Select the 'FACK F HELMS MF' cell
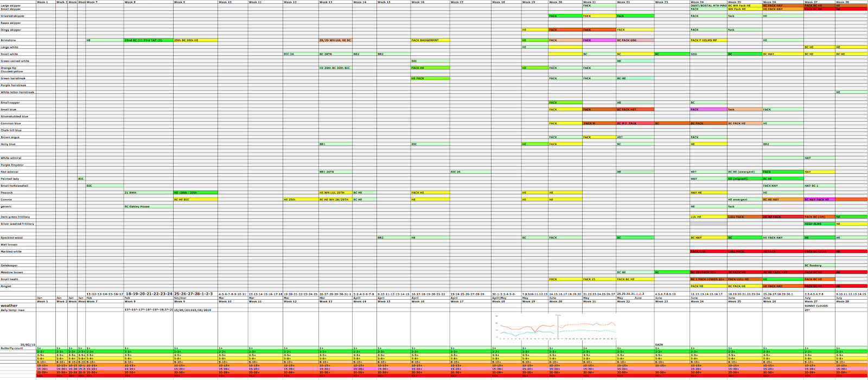This screenshot has width=868, height=380. coord(709,40)
